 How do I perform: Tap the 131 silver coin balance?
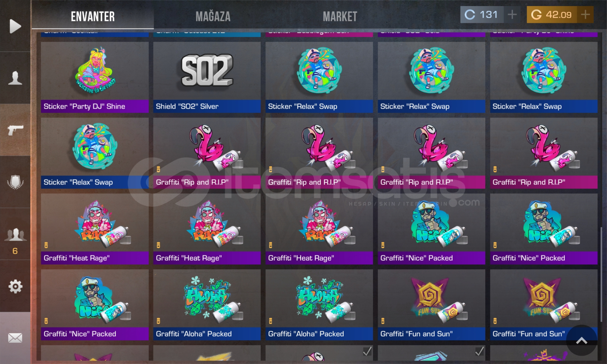pyautogui.click(x=482, y=14)
